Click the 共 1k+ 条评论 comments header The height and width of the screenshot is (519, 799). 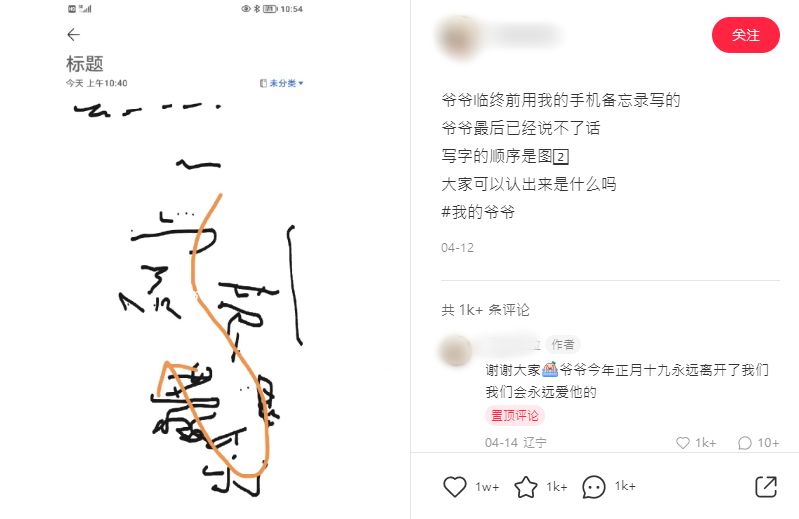click(485, 310)
